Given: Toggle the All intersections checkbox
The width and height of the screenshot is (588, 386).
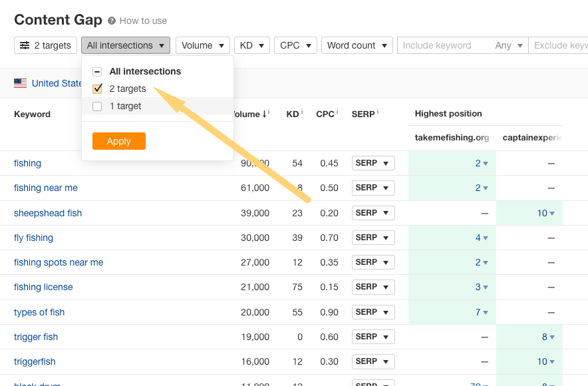Looking at the screenshot, I should click(x=97, y=72).
